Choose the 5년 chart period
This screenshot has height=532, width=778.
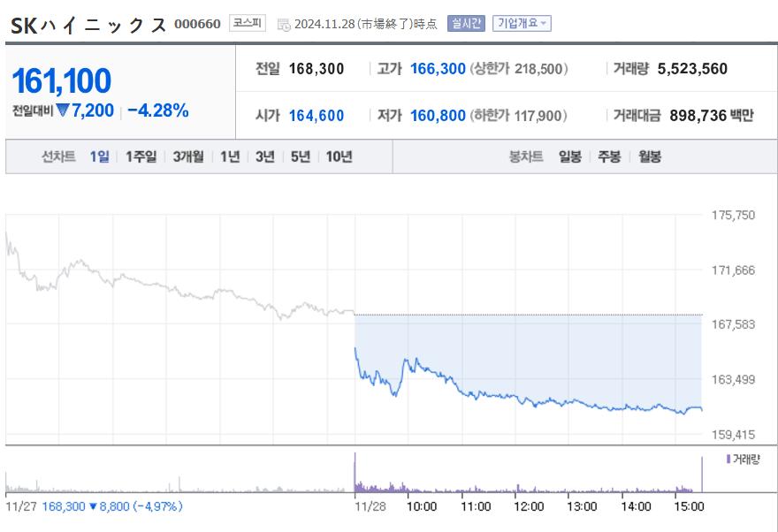coord(300,156)
